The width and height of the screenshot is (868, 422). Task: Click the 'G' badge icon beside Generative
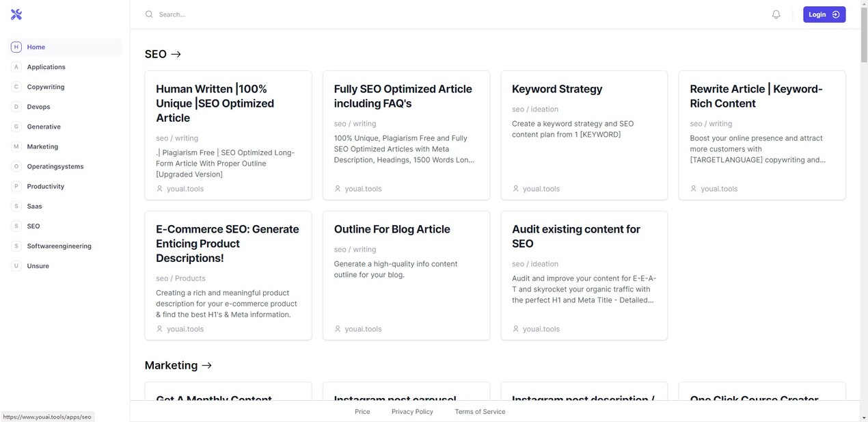point(16,127)
